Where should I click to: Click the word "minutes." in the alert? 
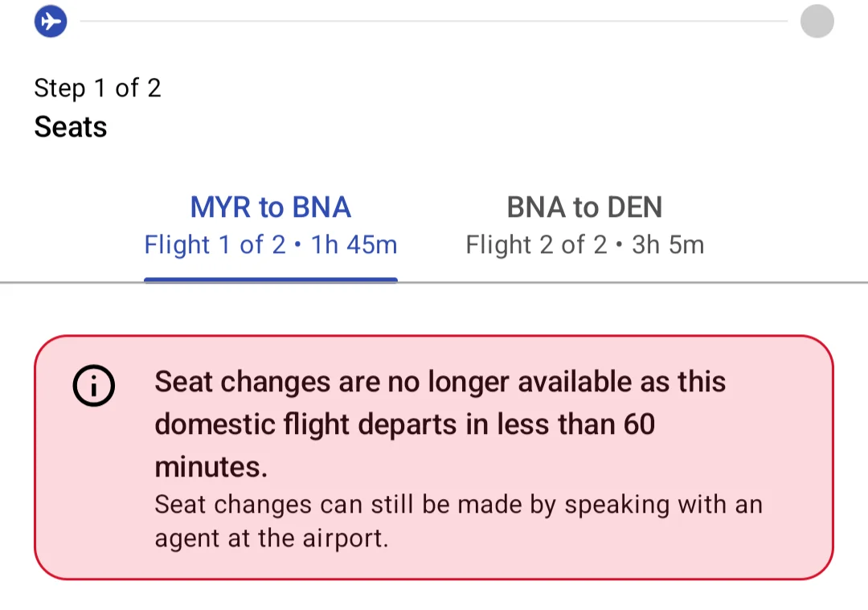[x=211, y=465]
